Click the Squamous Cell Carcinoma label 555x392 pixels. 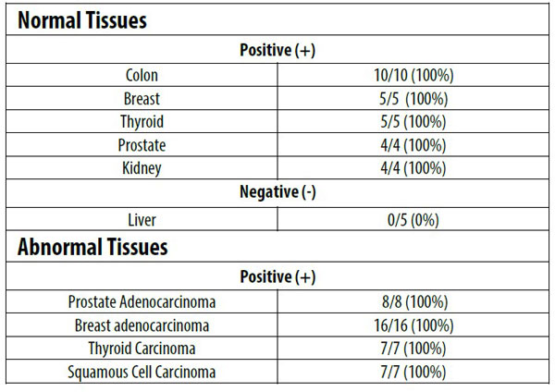coord(142,373)
